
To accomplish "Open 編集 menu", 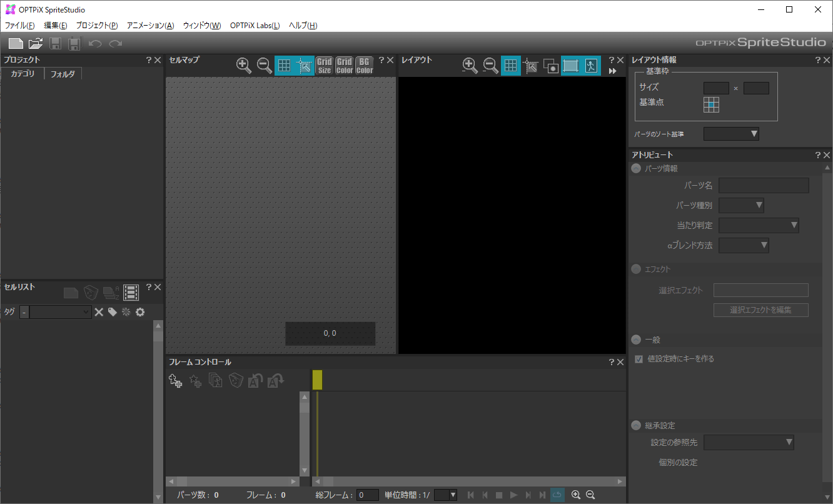I will click(56, 26).
